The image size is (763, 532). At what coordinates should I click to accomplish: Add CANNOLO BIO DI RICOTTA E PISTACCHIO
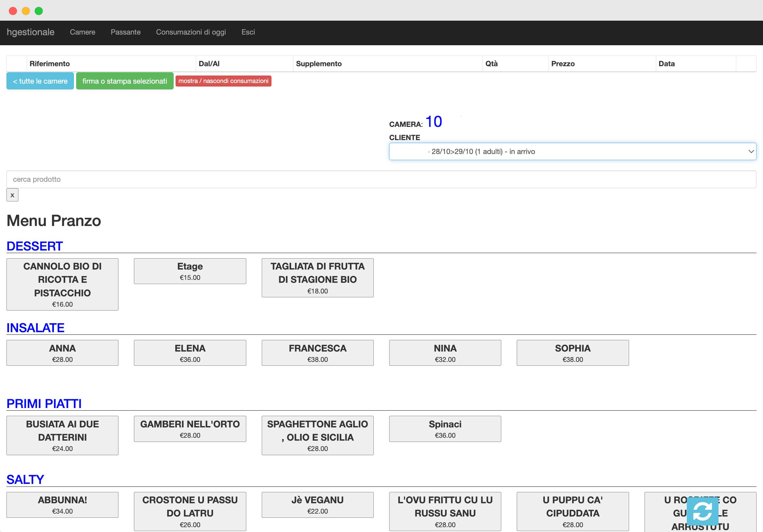63,284
